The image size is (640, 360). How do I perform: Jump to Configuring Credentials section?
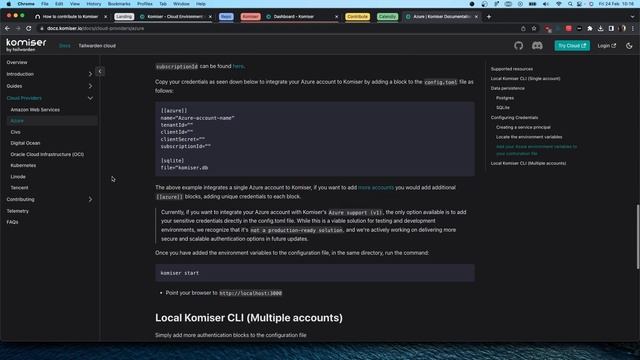click(514, 118)
